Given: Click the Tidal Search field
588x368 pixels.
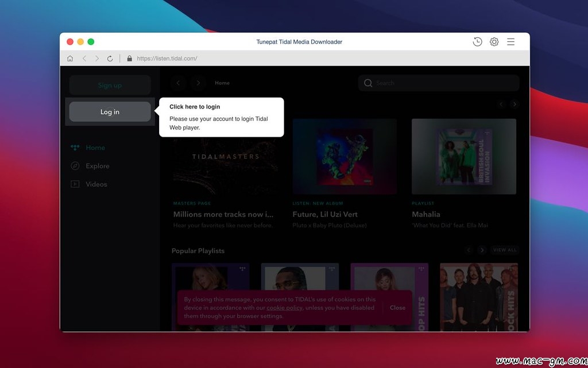Looking at the screenshot, I should coord(439,83).
